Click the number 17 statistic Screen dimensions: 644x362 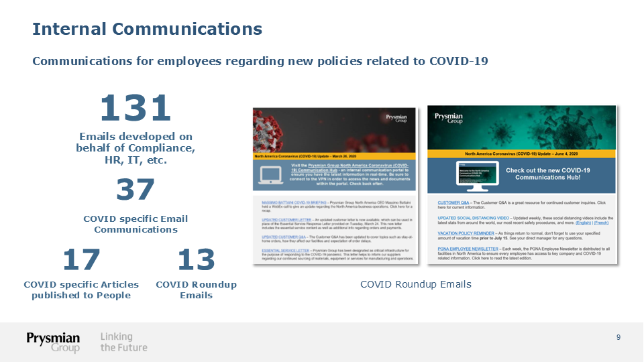(81, 260)
